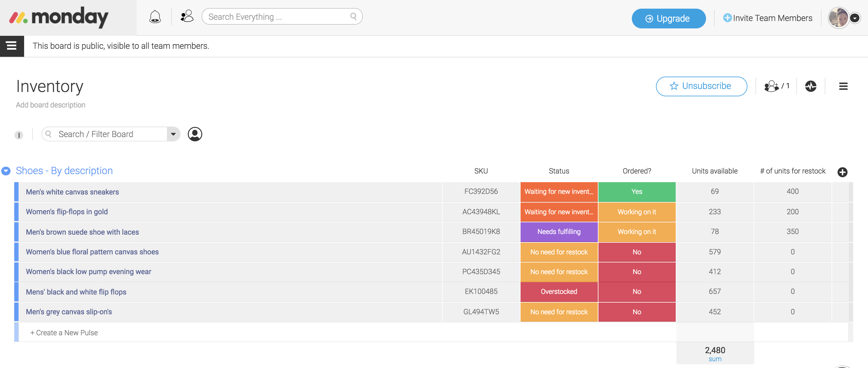Image resolution: width=868 pixels, height=368 pixels.
Task: Click restock units value 350
Action: pos(793,232)
